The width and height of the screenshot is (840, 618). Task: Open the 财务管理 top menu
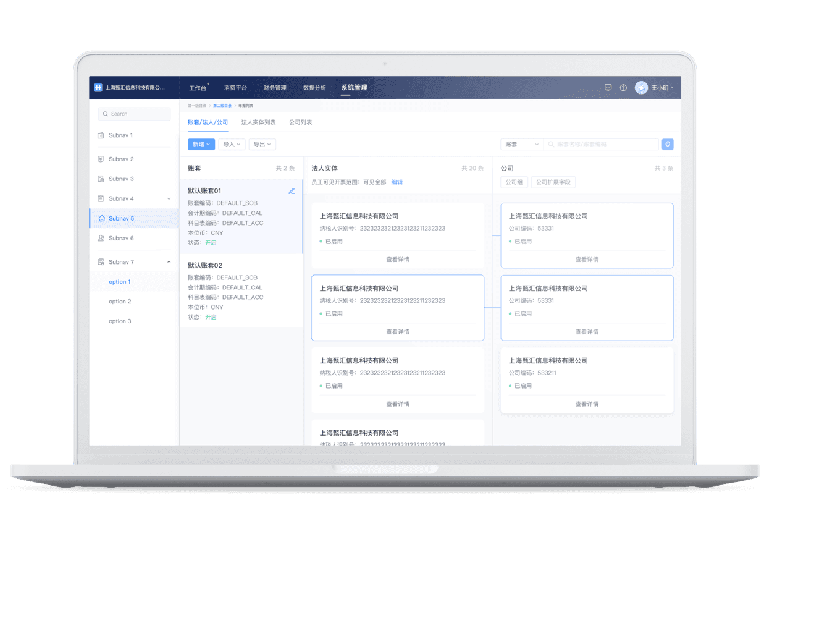[275, 88]
